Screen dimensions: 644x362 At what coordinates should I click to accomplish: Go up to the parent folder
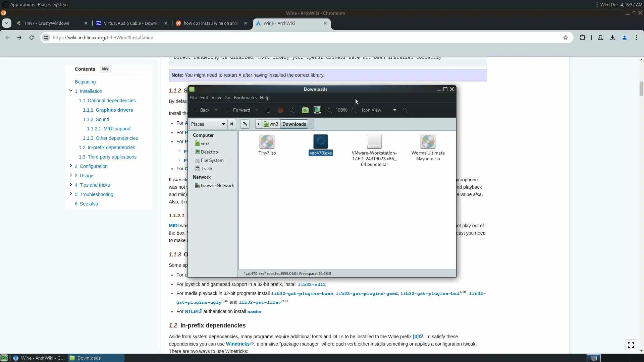pyautogui.click(x=268, y=110)
